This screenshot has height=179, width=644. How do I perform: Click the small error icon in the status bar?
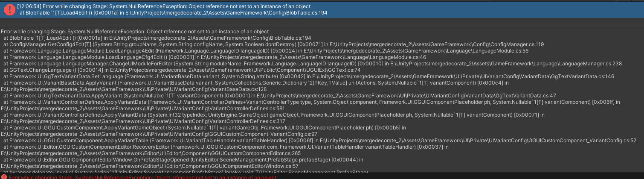[x=4, y=176]
